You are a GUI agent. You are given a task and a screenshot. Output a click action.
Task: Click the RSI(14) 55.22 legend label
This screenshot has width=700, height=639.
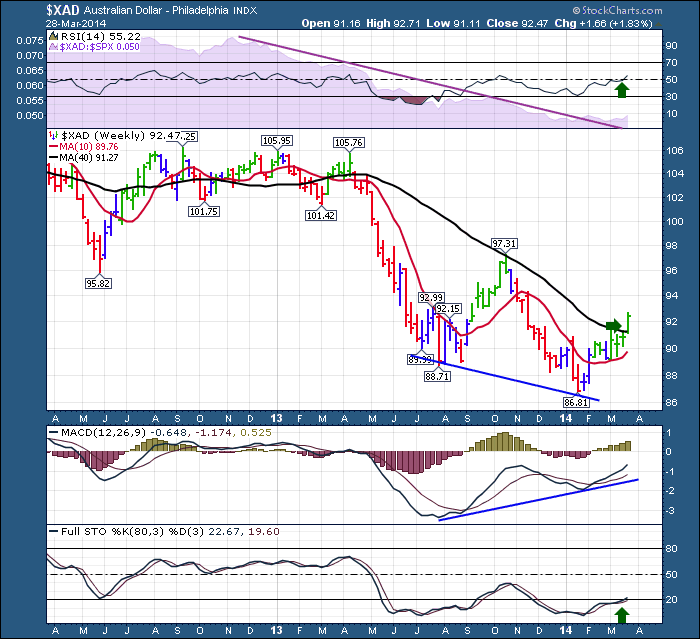click(100, 37)
